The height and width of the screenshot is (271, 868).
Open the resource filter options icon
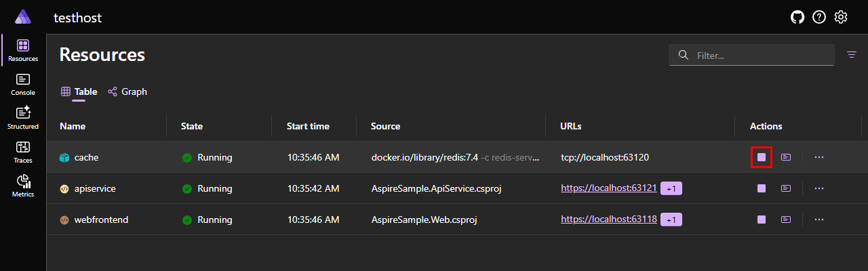click(x=852, y=55)
